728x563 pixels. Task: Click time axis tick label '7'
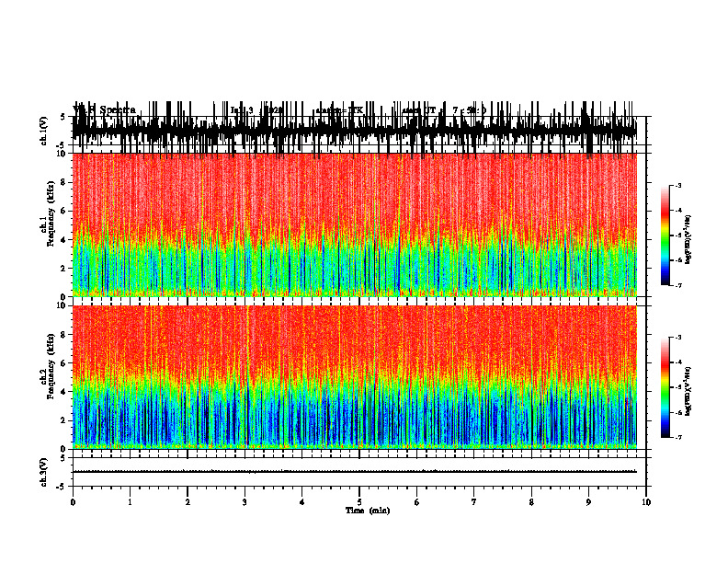click(x=473, y=502)
